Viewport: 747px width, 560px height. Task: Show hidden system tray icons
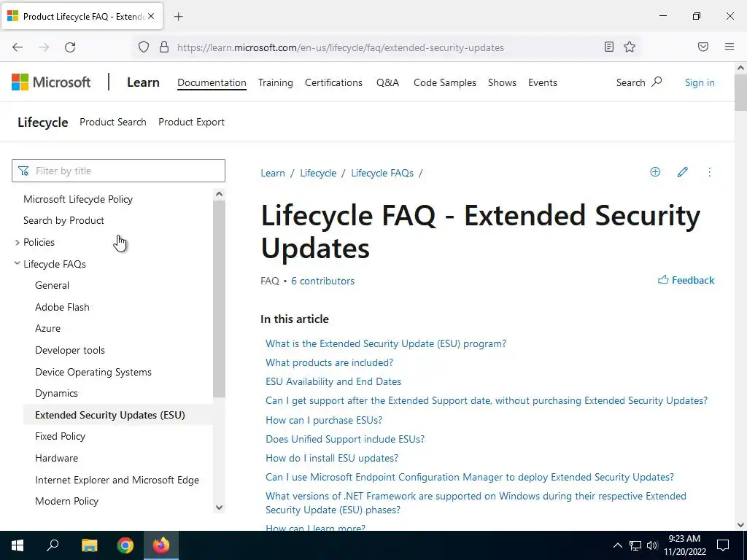tap(617, 545)
